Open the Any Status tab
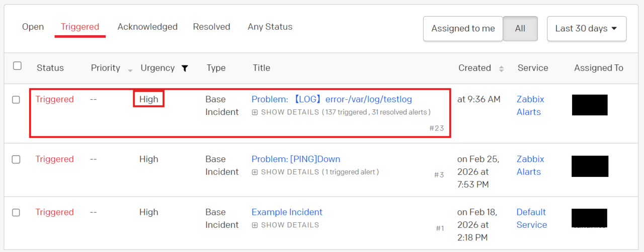The width and height of the screenshot is (644, 252). 270,27
